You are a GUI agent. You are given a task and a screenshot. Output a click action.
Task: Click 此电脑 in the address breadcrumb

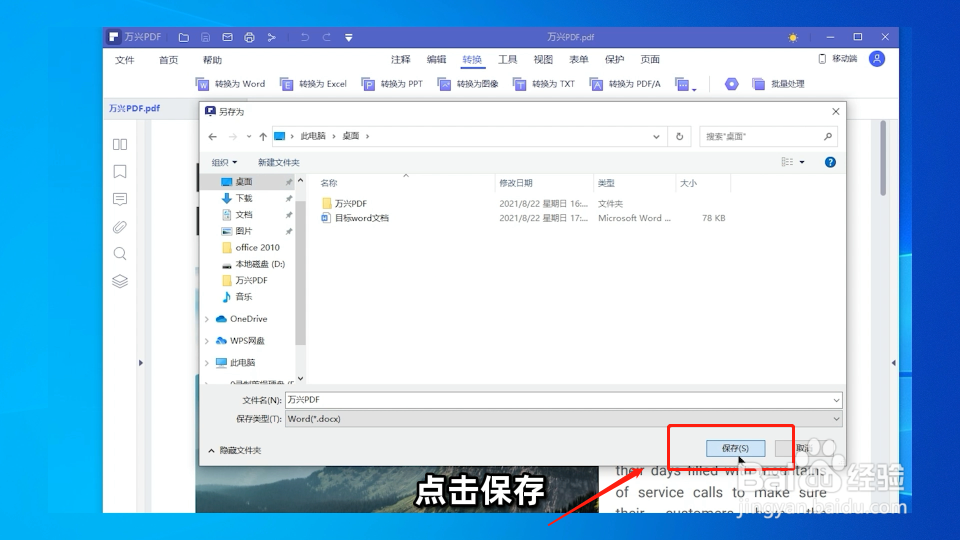point(313,136)
